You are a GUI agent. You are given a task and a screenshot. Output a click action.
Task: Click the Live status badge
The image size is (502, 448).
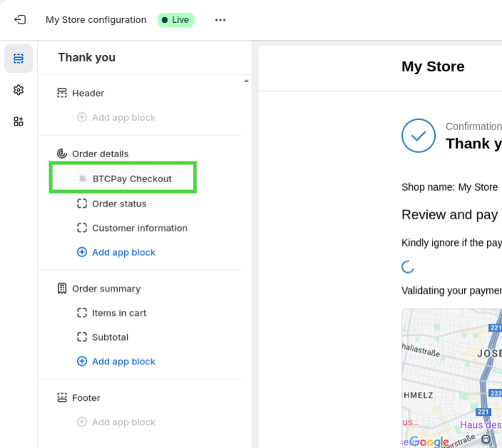coord(176,20)
